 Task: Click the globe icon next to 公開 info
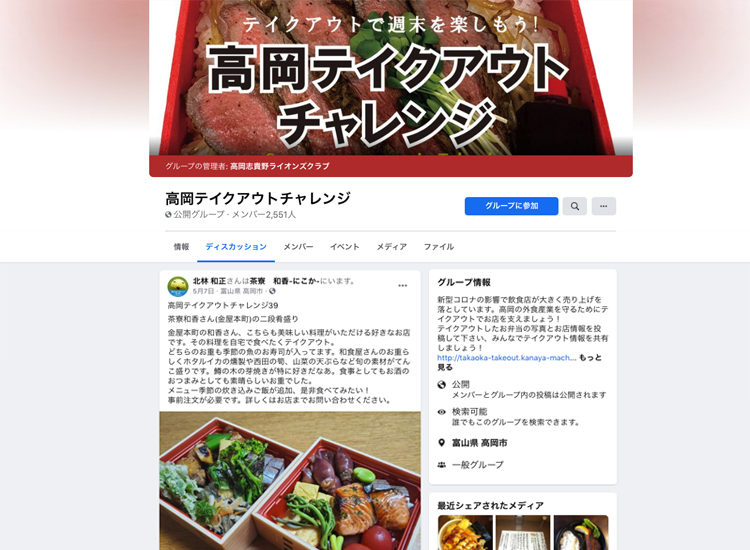pos(441,385)
